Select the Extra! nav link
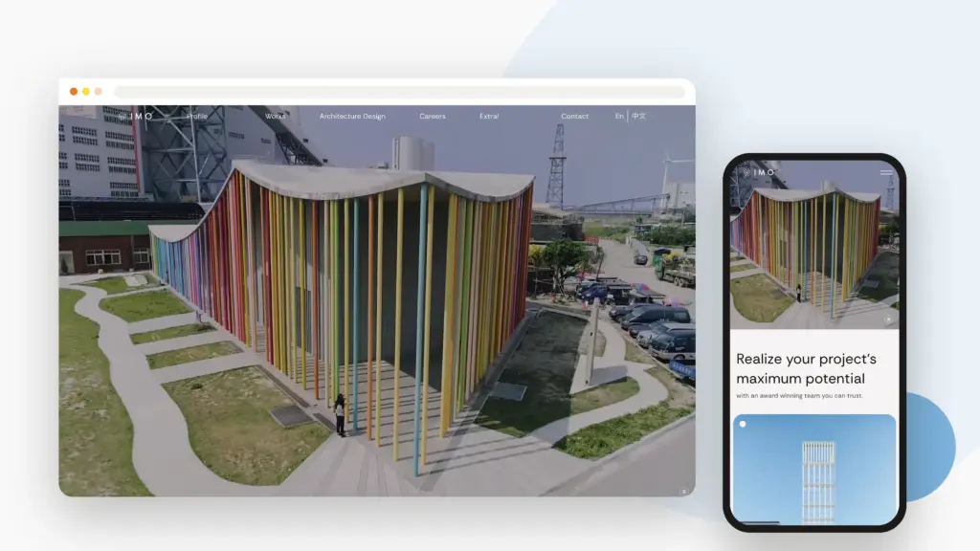 489,116
